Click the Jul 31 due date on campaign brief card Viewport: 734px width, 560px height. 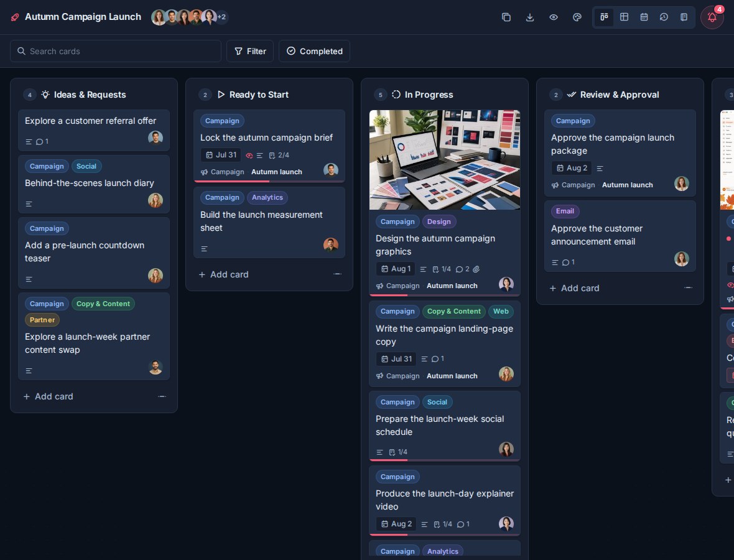coord(221,155)
